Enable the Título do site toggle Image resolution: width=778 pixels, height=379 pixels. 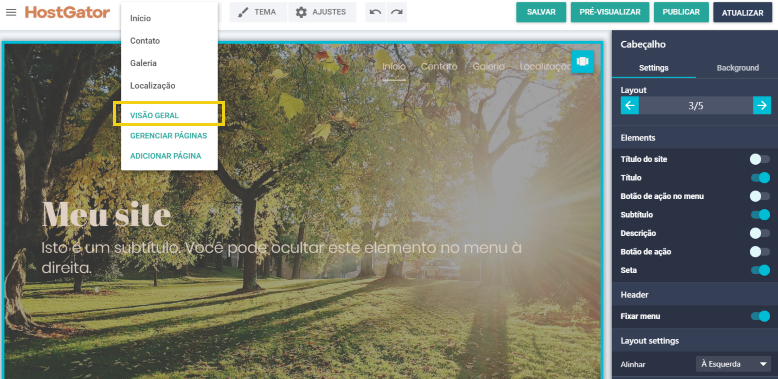(x=760, y=159)
